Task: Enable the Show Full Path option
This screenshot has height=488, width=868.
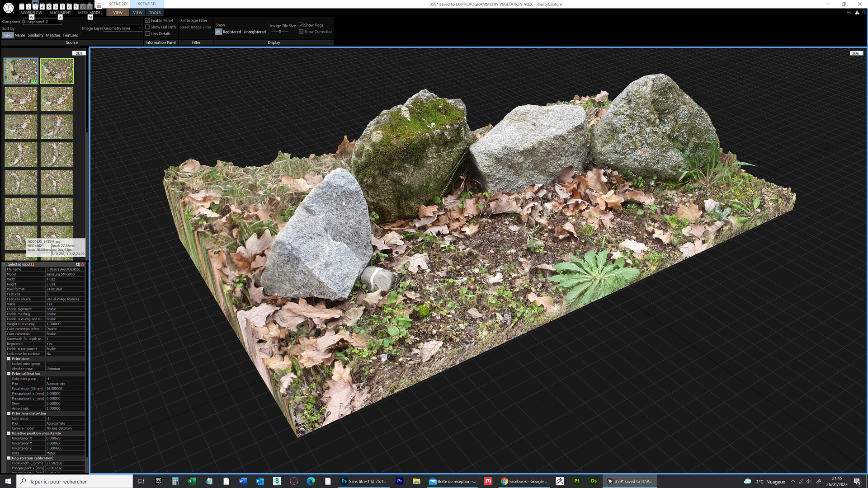Action: coord(147,27)
